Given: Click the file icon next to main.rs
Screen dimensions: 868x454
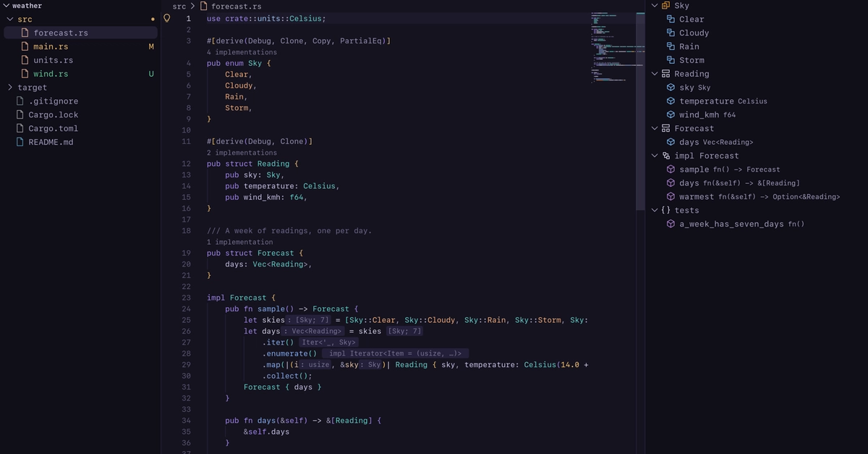Looking at the screenshot, I should (25, 46).
